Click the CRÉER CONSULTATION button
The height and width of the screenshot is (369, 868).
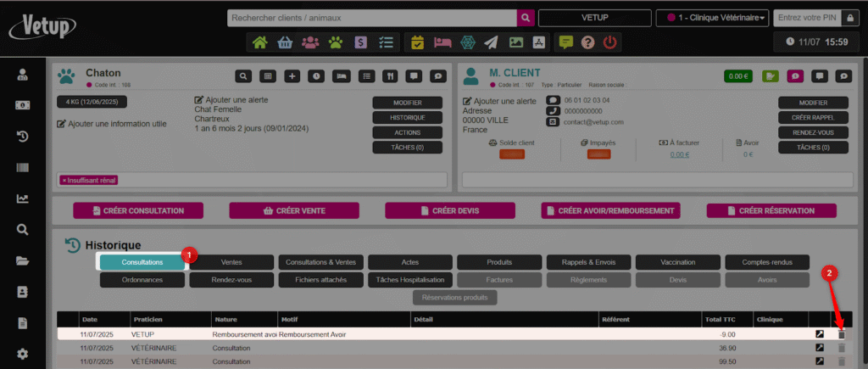click(x=141, y=210)
